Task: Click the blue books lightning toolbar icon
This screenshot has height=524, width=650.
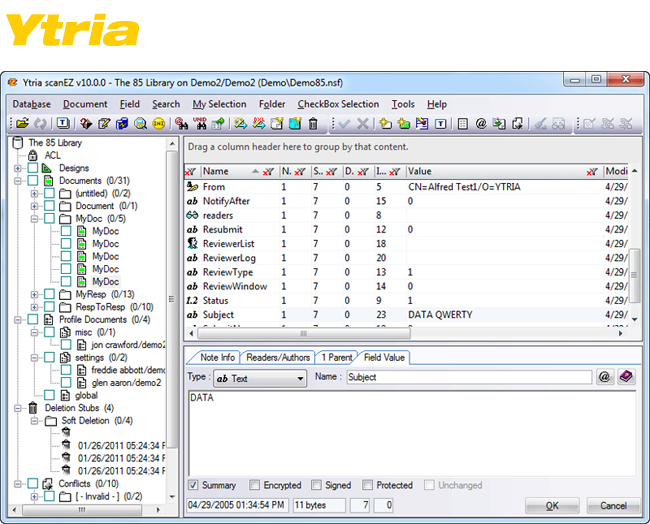Action: click(122, 123)
